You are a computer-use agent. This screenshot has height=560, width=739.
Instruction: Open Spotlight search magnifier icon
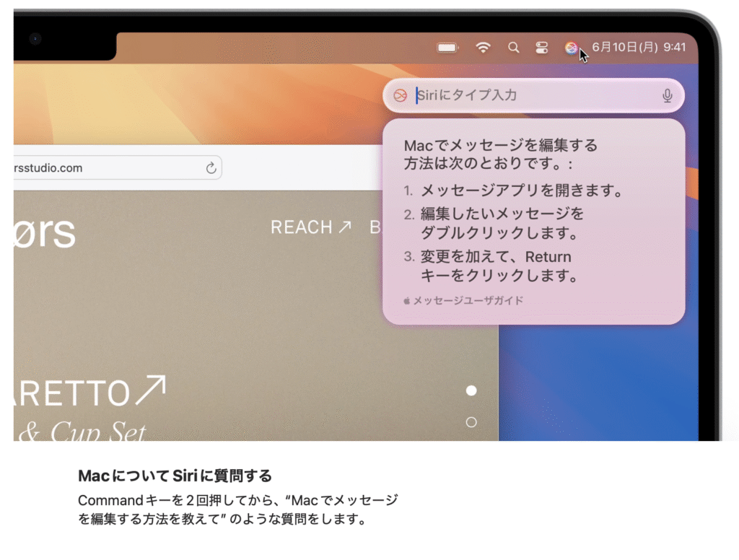click(513, 48)
